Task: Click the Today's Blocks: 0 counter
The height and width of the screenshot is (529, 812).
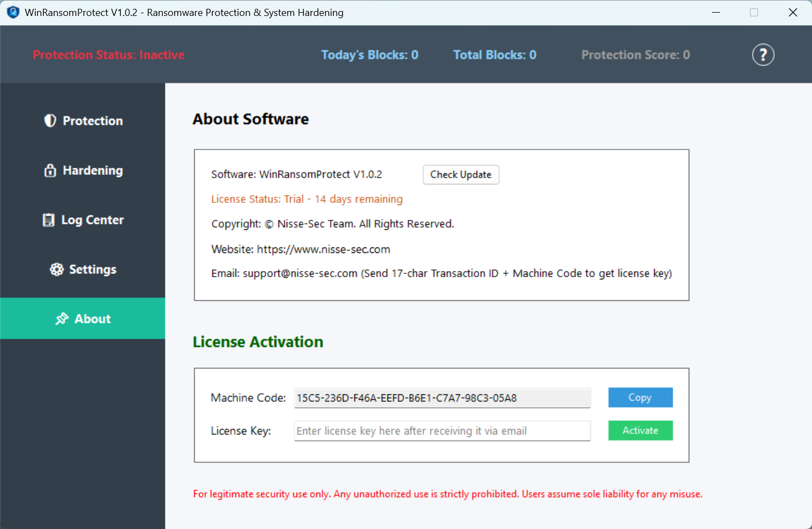Action: coord(370,55)
